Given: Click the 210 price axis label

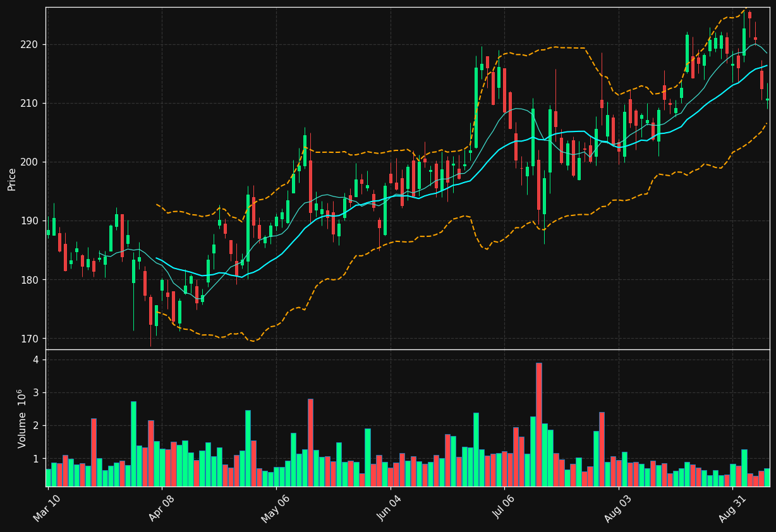Looking at the screenshot, I should point(30,103).
